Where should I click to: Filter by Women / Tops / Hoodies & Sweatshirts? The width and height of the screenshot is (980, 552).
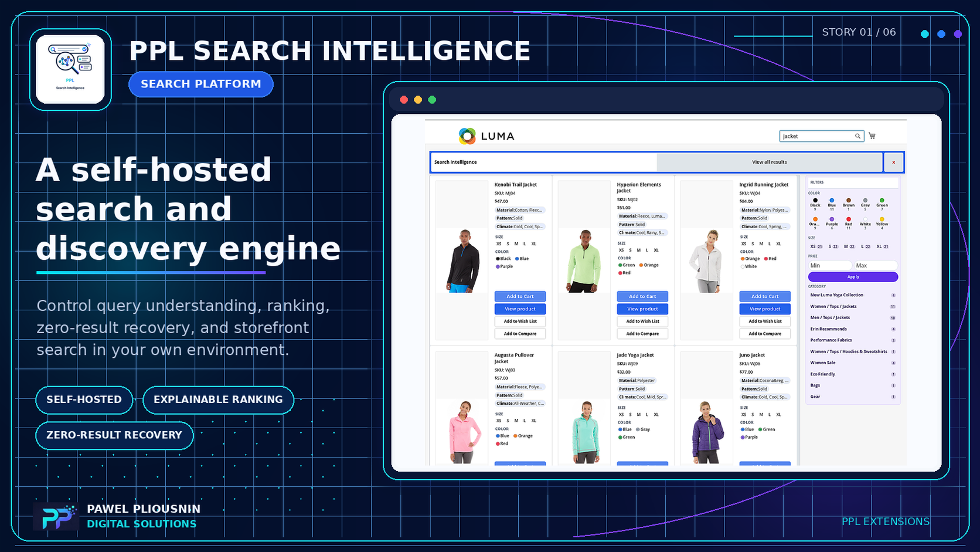(853, 351)
